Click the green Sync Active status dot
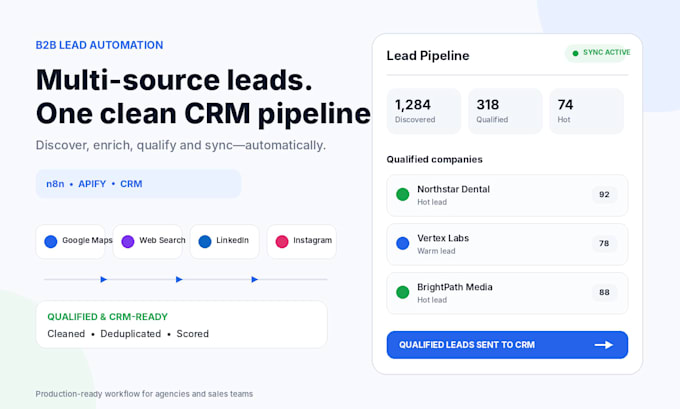The height and width of the screenshot is (409, 680). click(575, 53)
